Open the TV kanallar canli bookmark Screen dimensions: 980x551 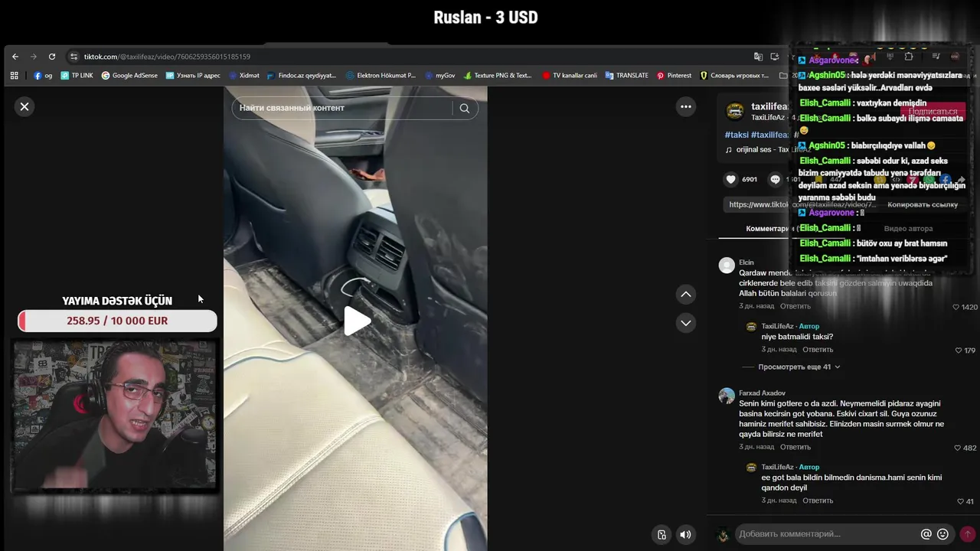pyautogui.click(x=570, y=76)
